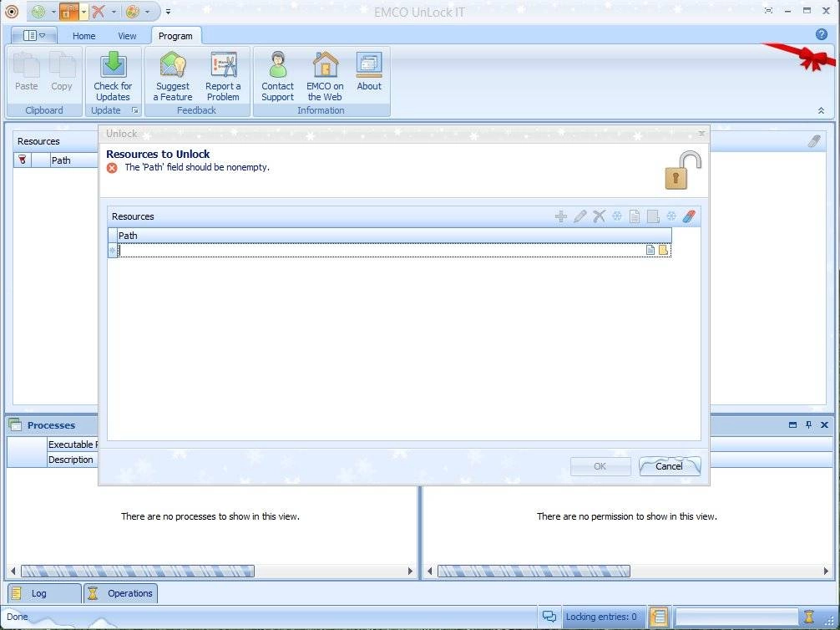Click orange log list icon in status bar
The height and width of the screenshot is (630, 840).
pos(659,617)
